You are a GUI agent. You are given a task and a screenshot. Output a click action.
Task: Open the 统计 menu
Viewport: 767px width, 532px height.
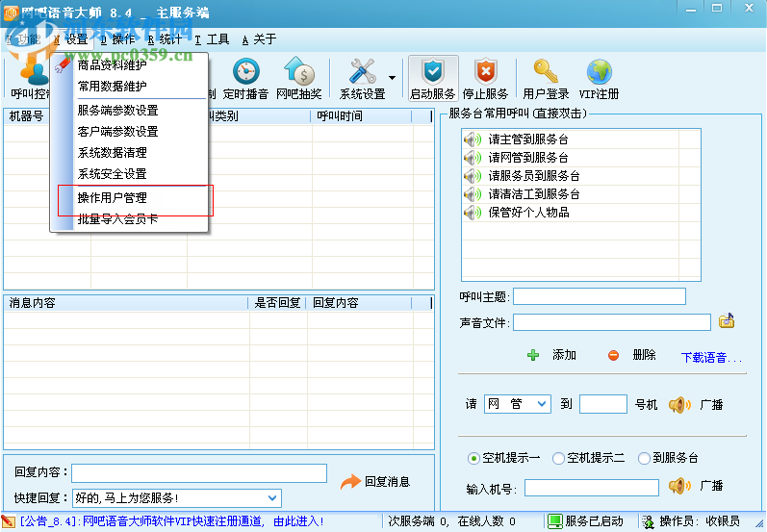(165, 39)
